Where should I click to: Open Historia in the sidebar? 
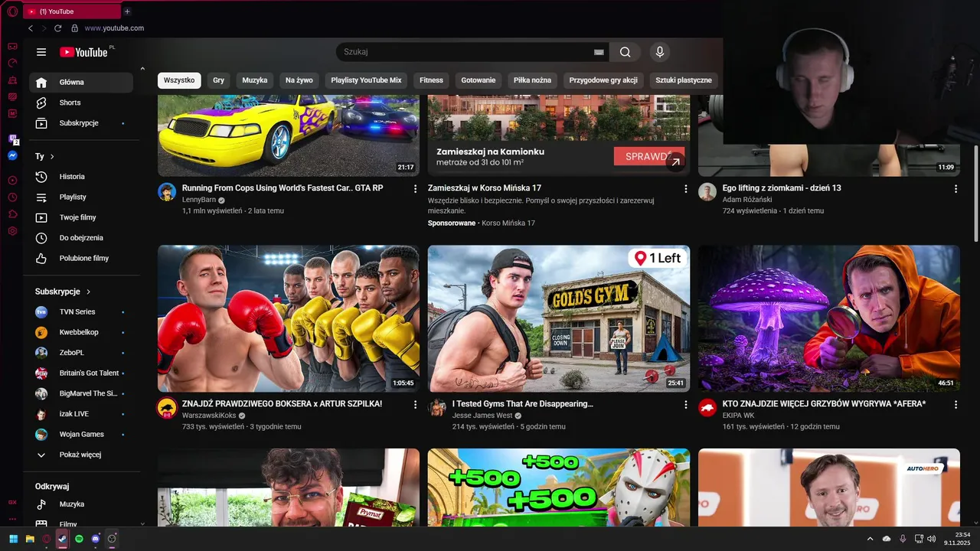tap(81, 177)
